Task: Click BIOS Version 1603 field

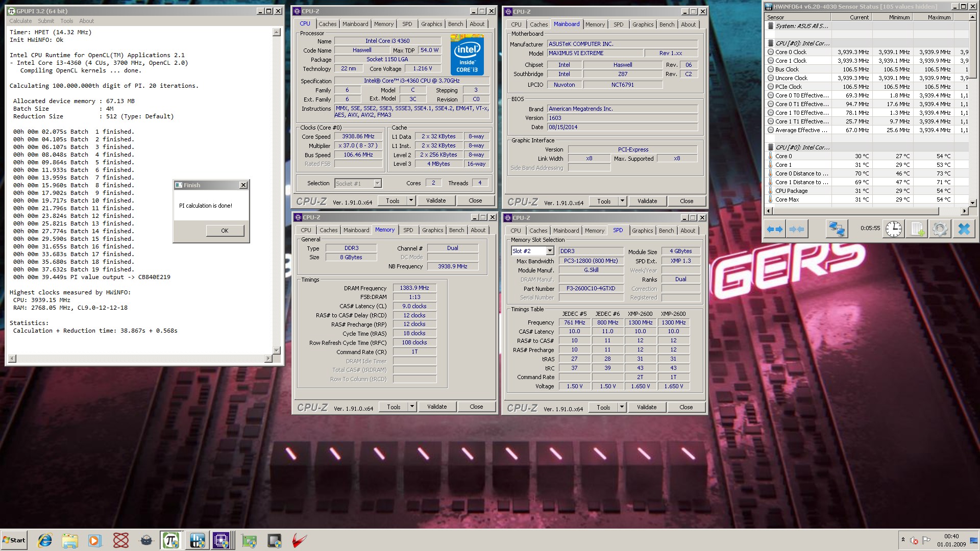Action: (x=622, y=118)
